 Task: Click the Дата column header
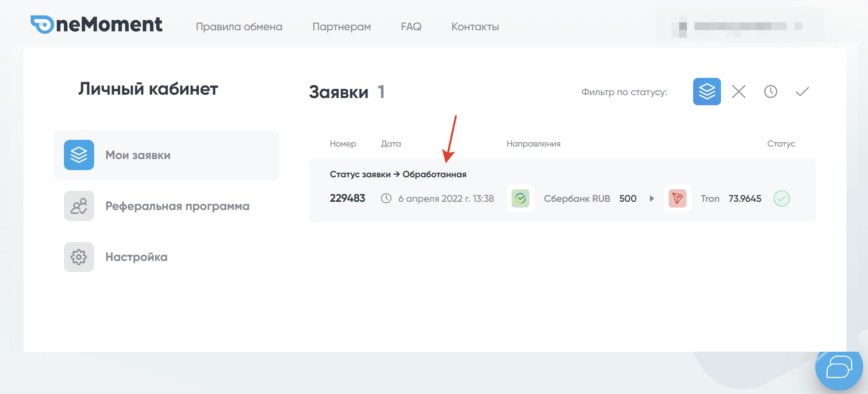coord(391,144)
